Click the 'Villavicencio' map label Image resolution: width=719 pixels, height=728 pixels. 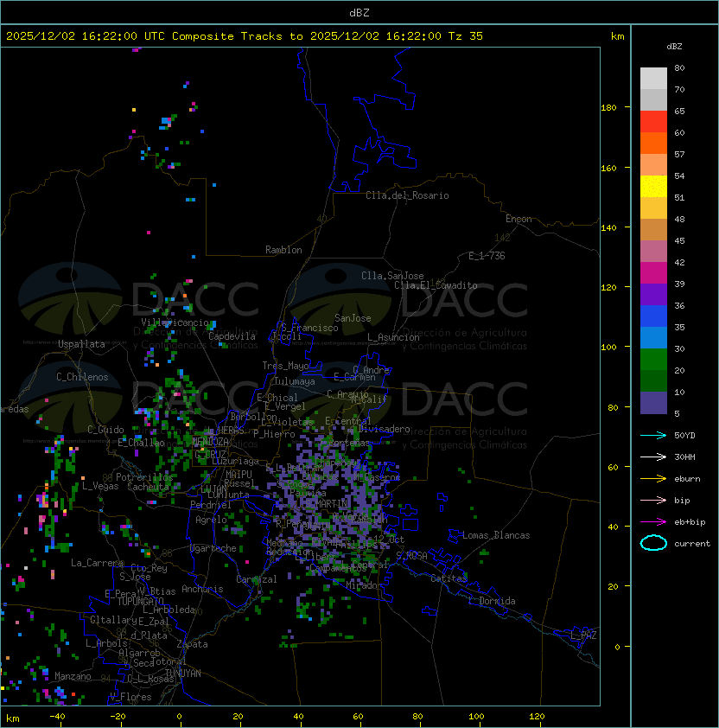(x=175, y=322)
